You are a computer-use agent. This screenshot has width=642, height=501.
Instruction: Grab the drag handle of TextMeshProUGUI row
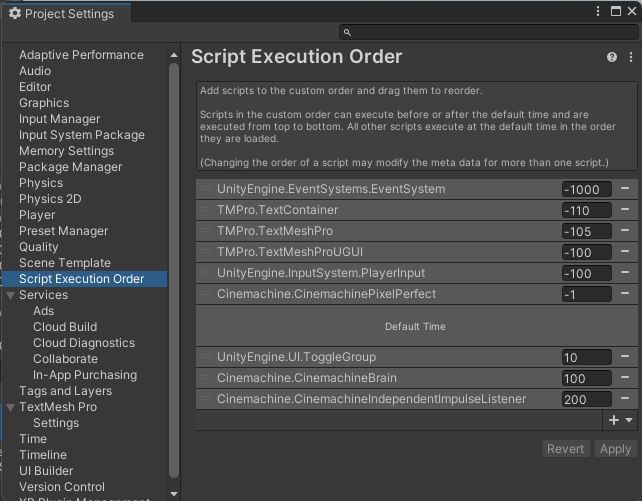pos(206,252)
